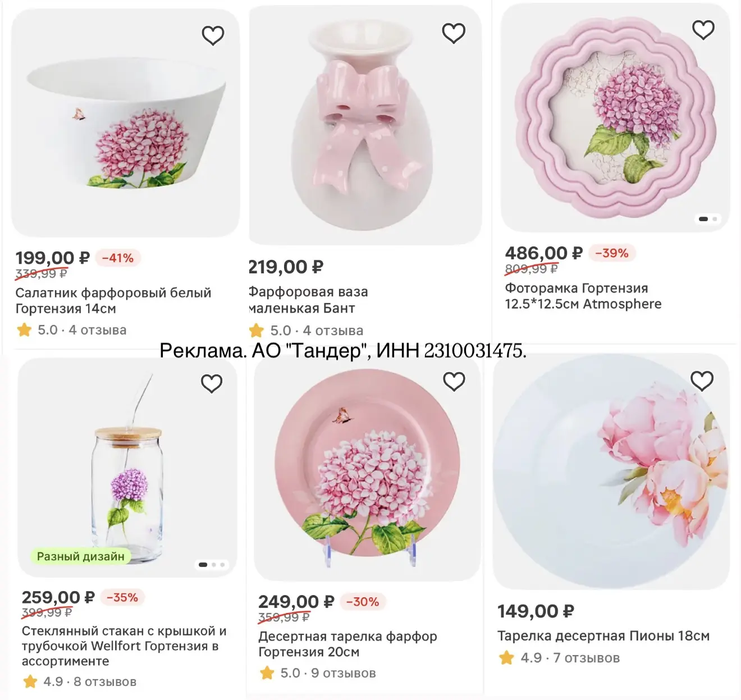Favorite the Гортензия salad bowl with heart
The image size is (741, 700).
213,36
